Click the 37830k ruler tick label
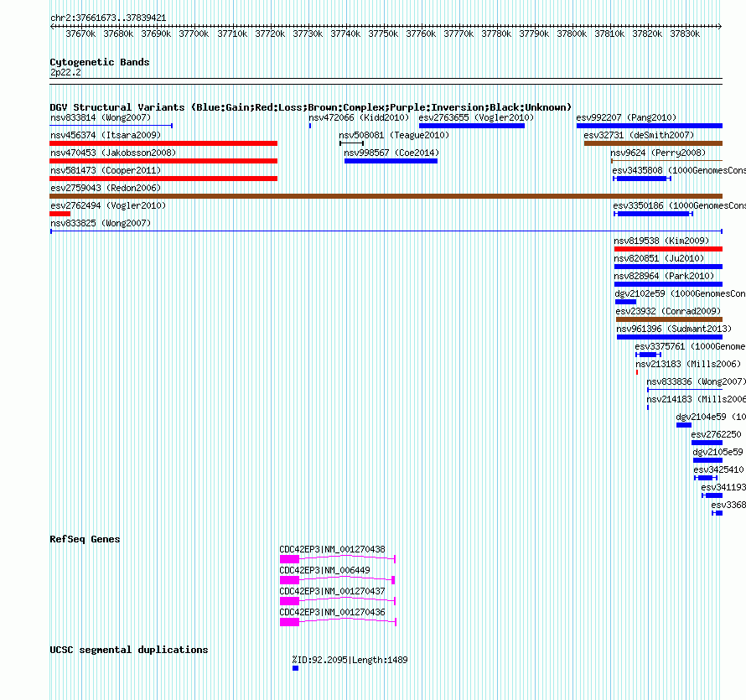746x700 pixels. point(685,34)
